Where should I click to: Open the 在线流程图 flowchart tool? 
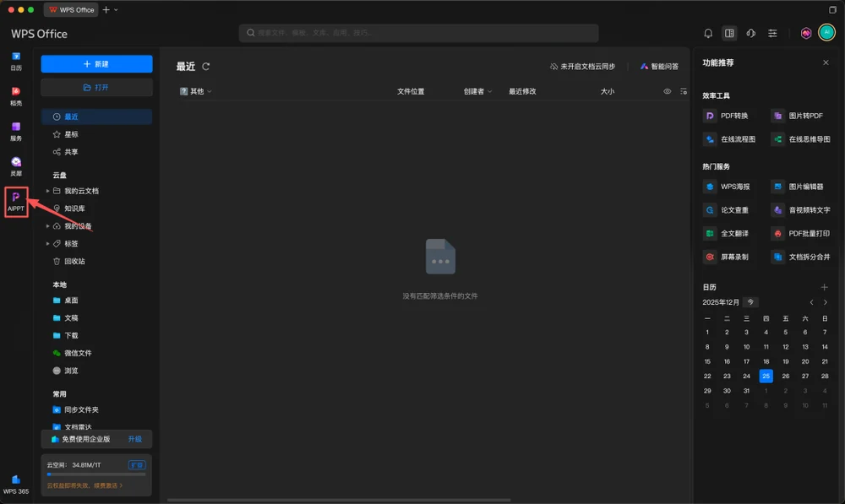(x=730, y=139)
